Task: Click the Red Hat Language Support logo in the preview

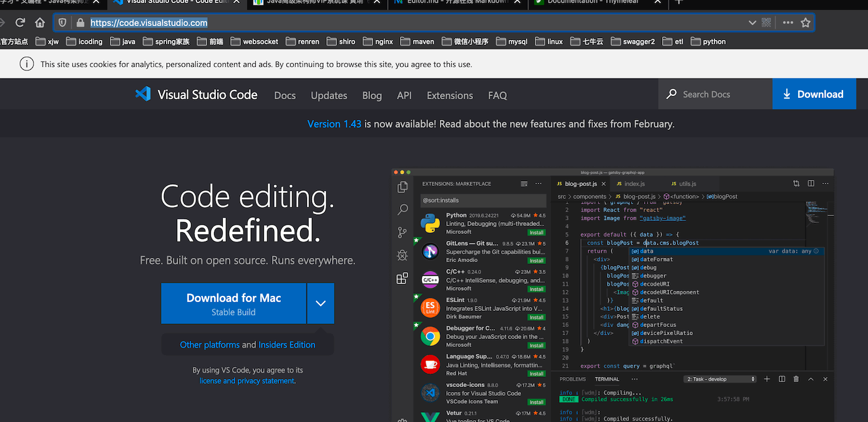Action: pos(430,365)
